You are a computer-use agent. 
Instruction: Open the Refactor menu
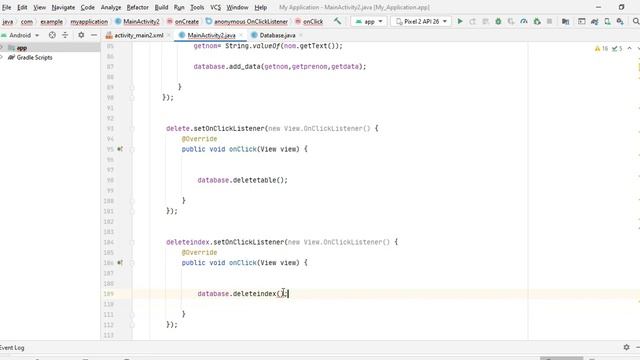(x=138, y=7)
